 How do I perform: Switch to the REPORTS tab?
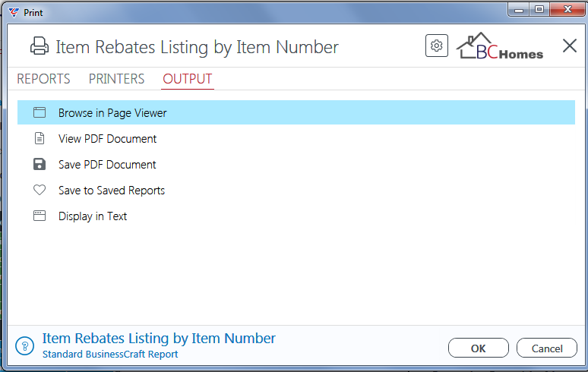click(43, 79)
